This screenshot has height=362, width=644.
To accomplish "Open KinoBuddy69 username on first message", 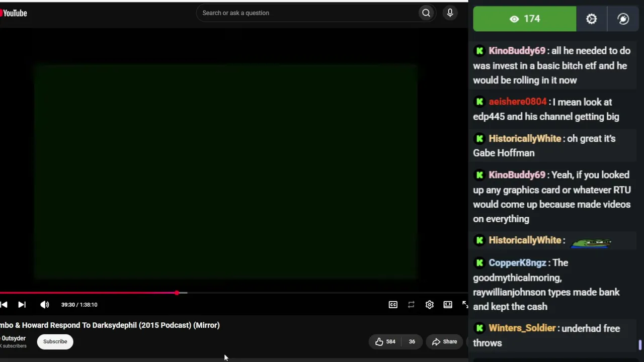I will (517, 51).
